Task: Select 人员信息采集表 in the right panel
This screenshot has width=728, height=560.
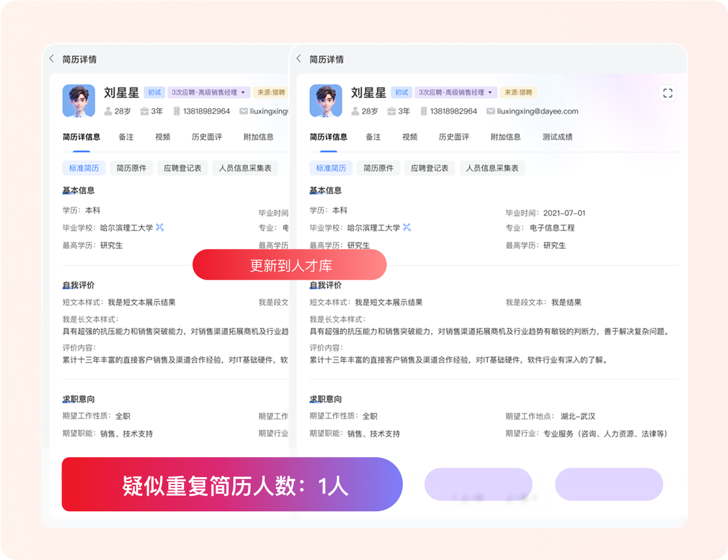Action: coord(492,168)
